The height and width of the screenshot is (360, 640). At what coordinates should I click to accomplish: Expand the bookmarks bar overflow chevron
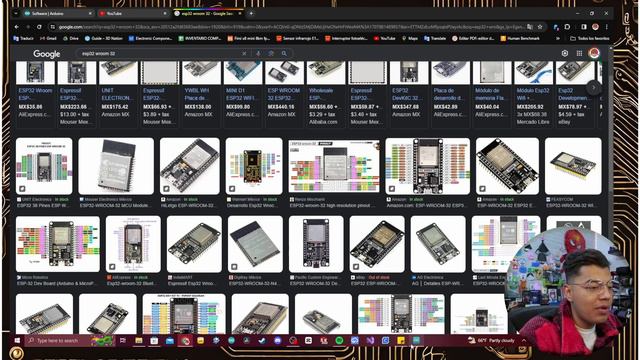[x=558, y=38]
